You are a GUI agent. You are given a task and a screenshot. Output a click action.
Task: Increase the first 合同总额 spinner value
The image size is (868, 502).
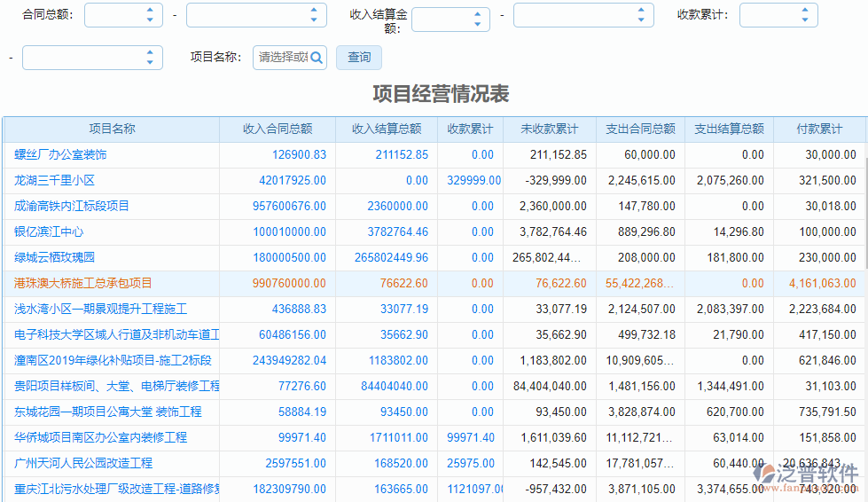tap(149, 11)
